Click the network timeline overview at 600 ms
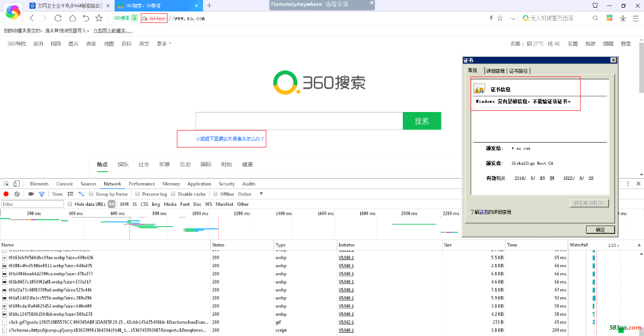 pos(117,214)
